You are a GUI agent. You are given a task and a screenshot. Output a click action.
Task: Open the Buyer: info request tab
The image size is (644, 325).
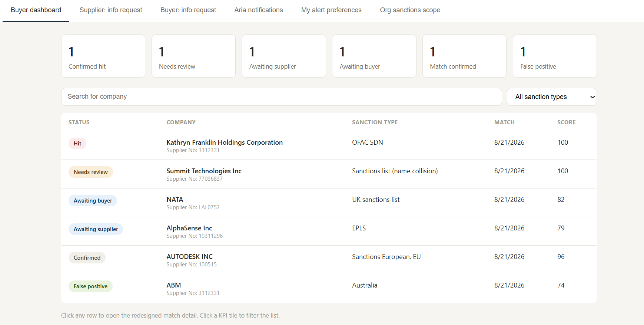[x=188, y=10]
